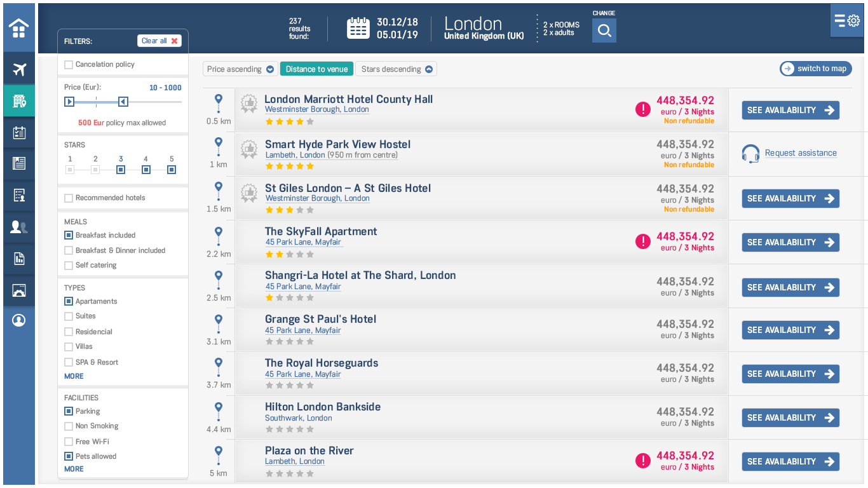Click the Request assistance link
Viewport: 868px width, 488px height.
click(801, 153)
